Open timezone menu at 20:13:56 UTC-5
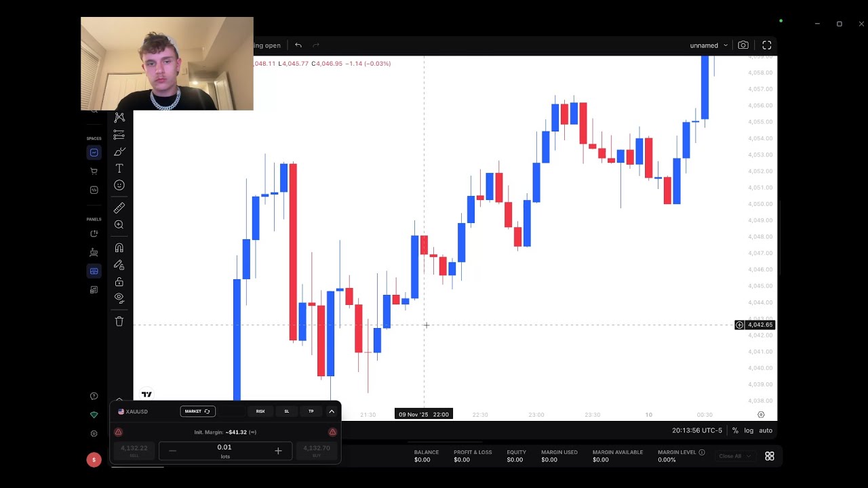This screenshot has height=488, width=868. point(697,430)
